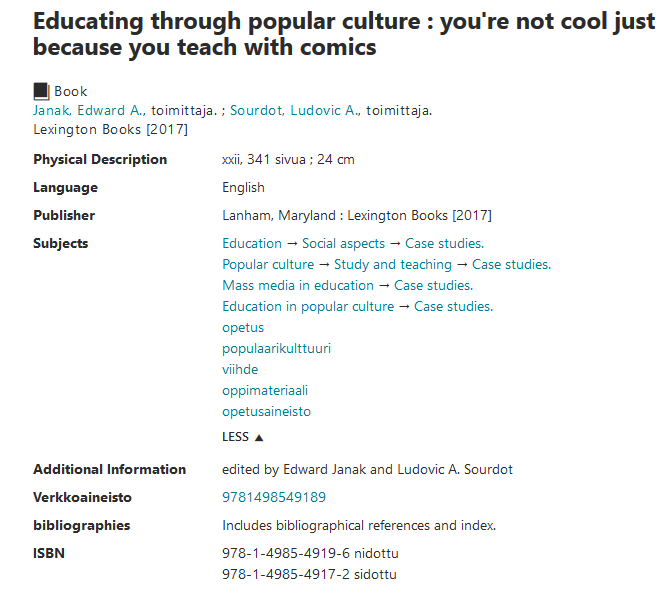Browse the Popular culture subject
Screen dimensions: 665x595
point(268,265)
